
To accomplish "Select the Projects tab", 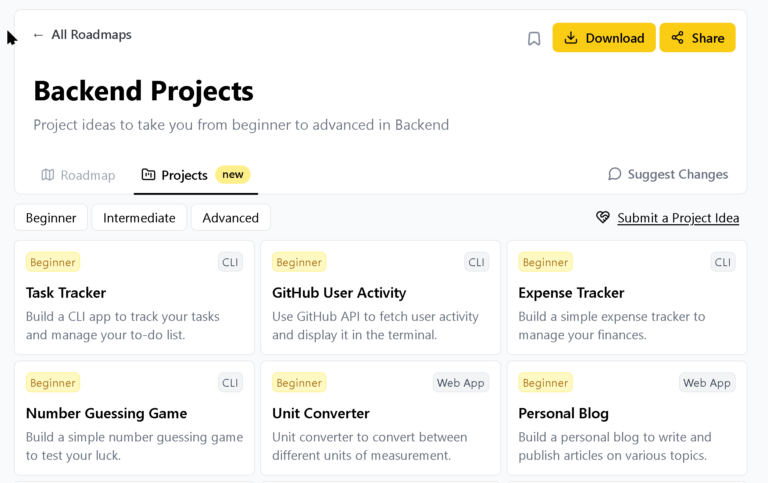I will (184, 175).
